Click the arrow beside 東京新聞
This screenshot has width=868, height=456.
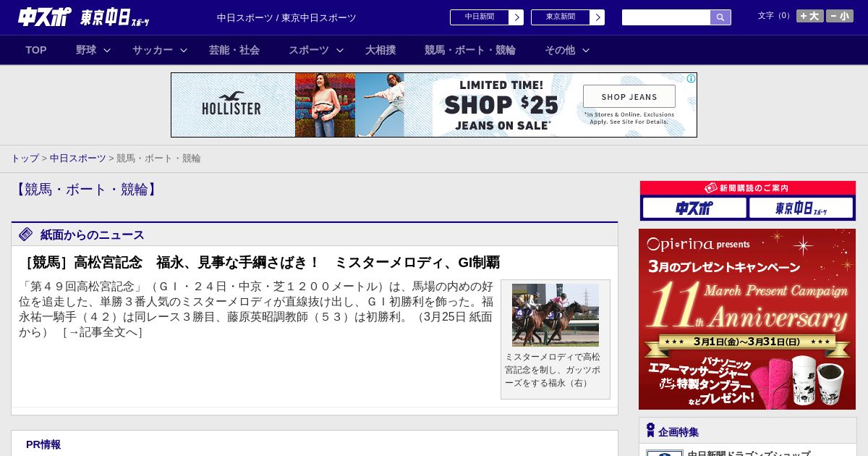[x=597, y=17]
